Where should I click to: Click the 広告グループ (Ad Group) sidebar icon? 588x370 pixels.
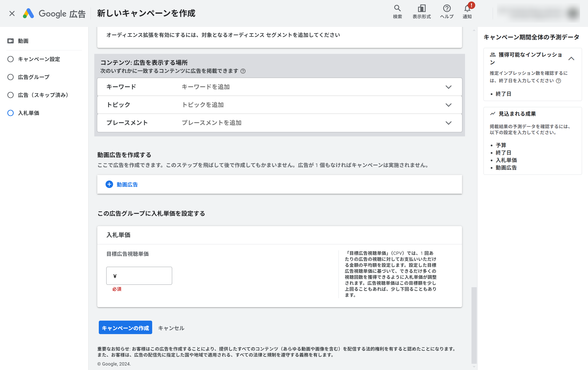coord(11,77)
